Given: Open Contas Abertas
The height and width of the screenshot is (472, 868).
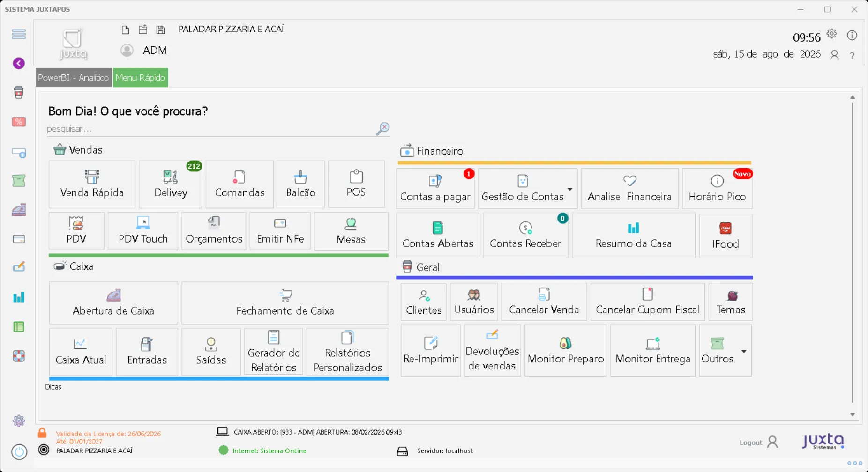Looking at the screenshot, I should 438,236.
